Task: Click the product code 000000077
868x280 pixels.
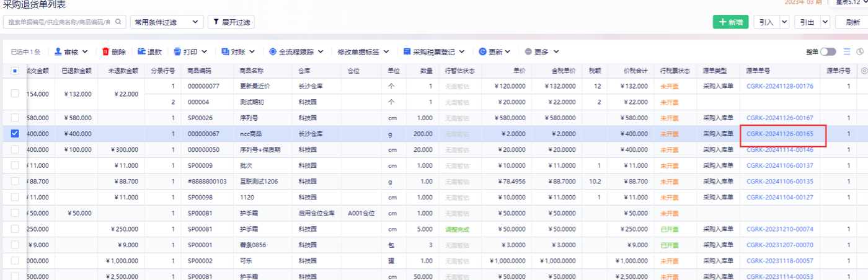Action: [x=203, y=86]
